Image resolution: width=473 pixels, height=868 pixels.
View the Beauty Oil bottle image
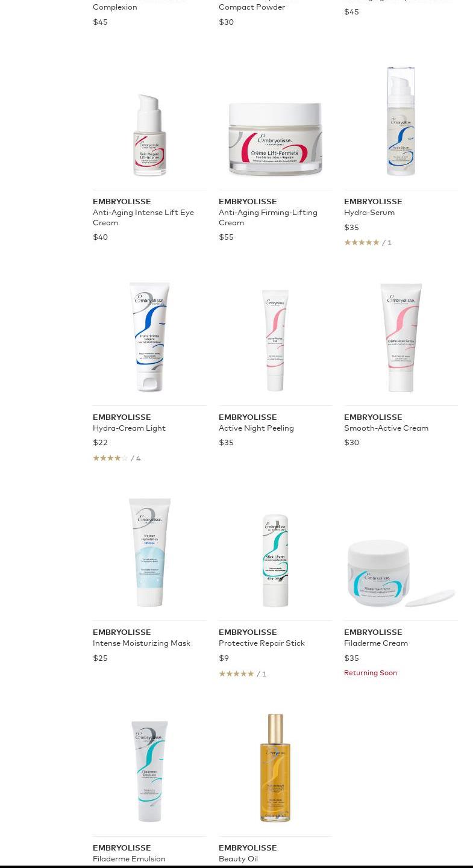point(275,768)
